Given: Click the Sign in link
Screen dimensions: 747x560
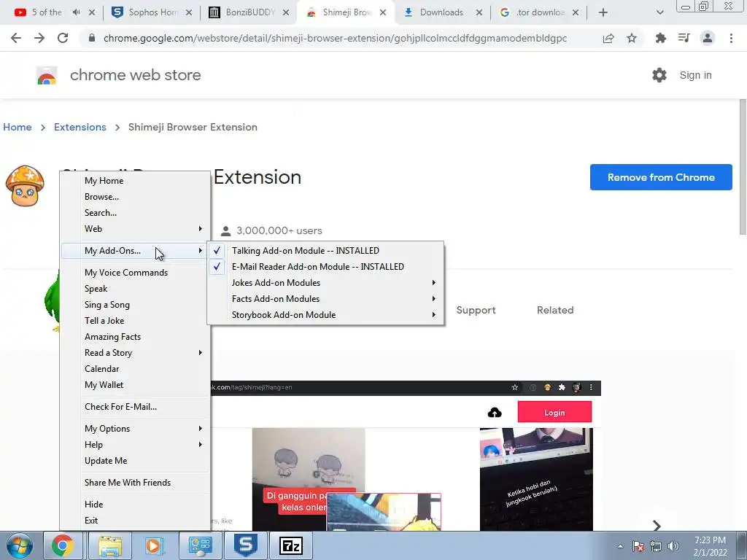Looking at the screenshot, I should 695,75.
